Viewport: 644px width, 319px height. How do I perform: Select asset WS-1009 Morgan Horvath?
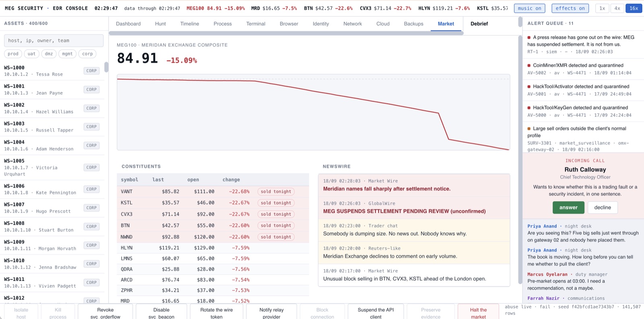(52, 245)
